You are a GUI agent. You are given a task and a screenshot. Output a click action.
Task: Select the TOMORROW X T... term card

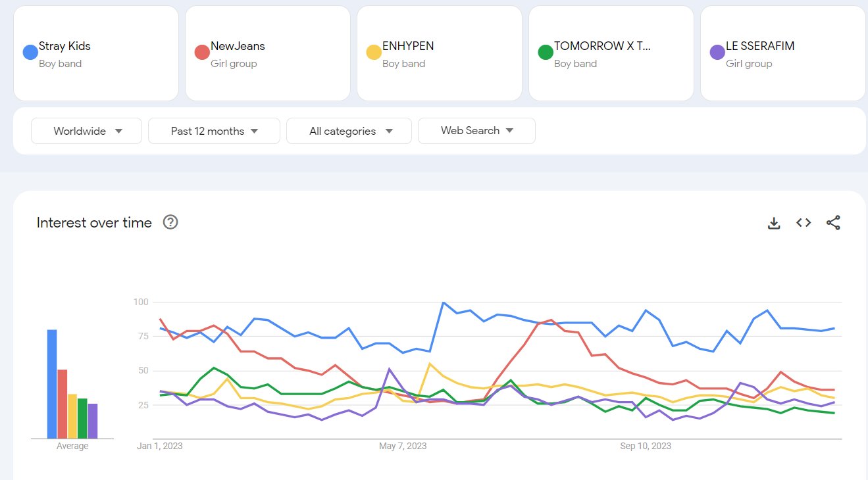611,53
